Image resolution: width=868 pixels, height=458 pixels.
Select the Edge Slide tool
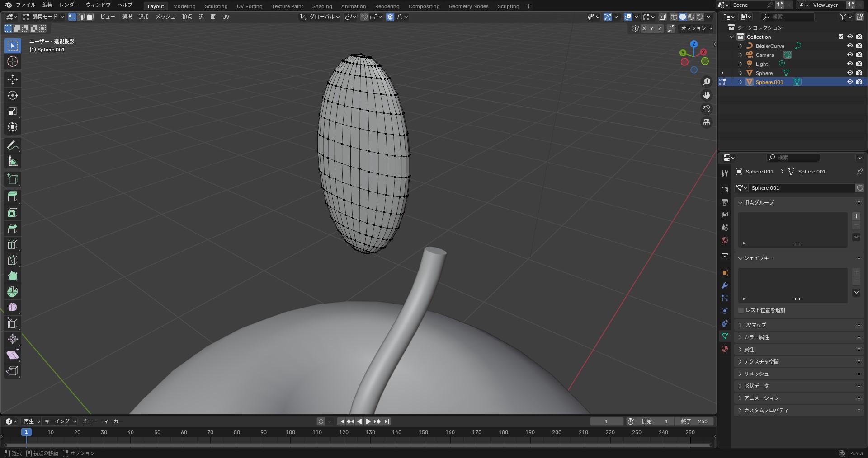click(13, 323)
